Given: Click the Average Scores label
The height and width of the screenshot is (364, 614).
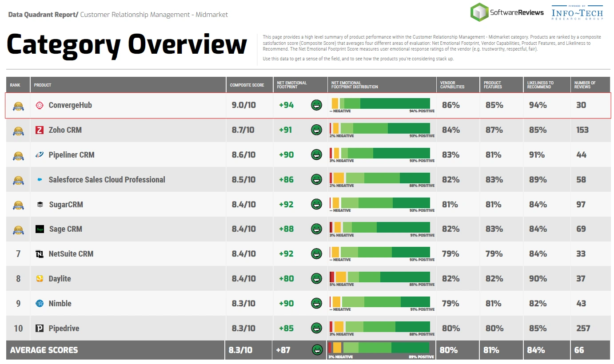Looking at the screenshot, I should [44, 350].
